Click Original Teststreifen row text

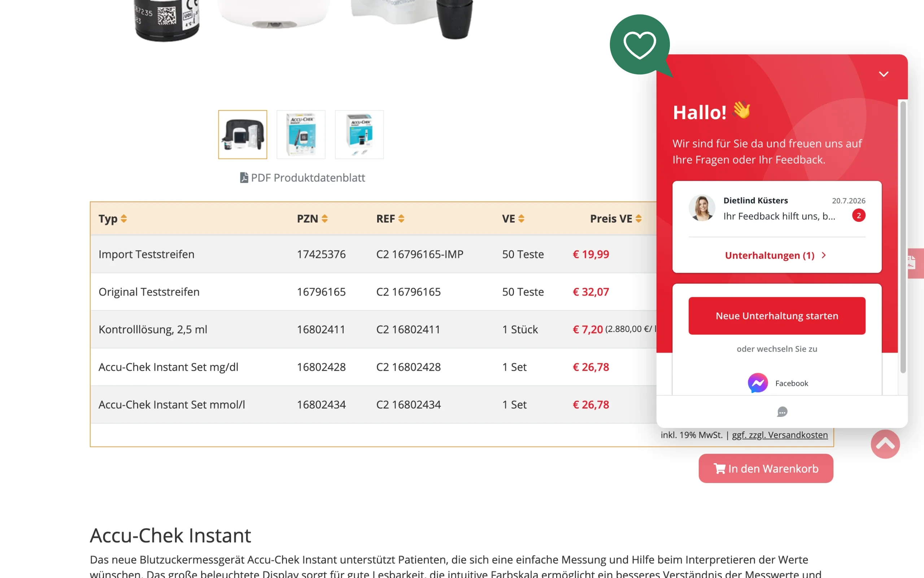(x=149, y=292)
